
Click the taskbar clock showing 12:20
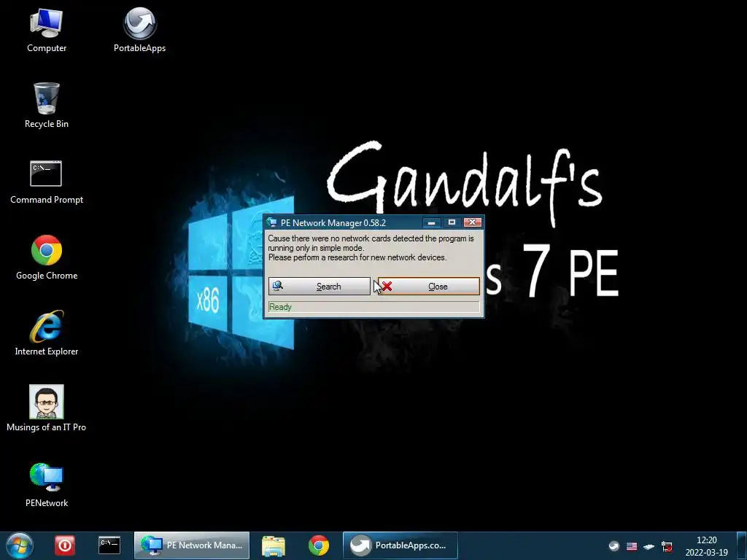(706, 546)
